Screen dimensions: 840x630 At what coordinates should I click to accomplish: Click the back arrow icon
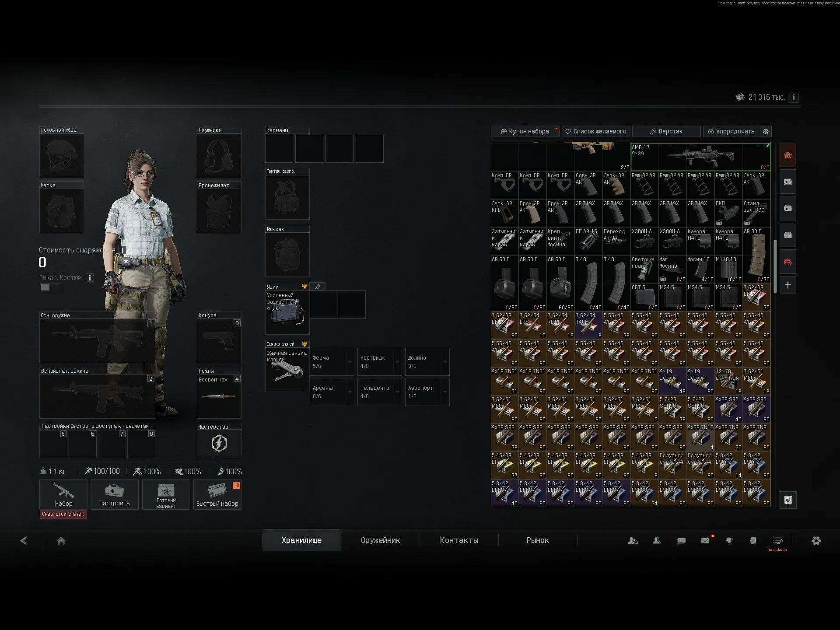tap(24, 541)
